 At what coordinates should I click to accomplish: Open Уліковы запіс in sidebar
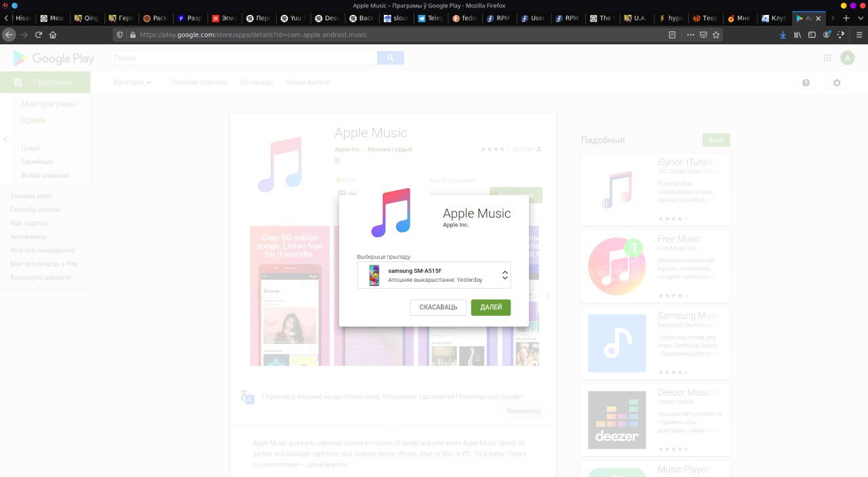31,196
